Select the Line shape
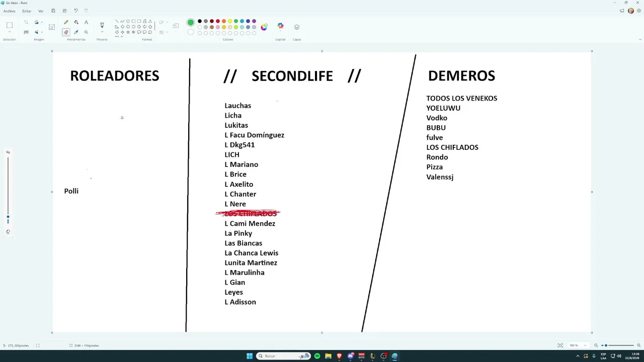The width and height of the screenshot is (644, 362). tap(117, 21)
